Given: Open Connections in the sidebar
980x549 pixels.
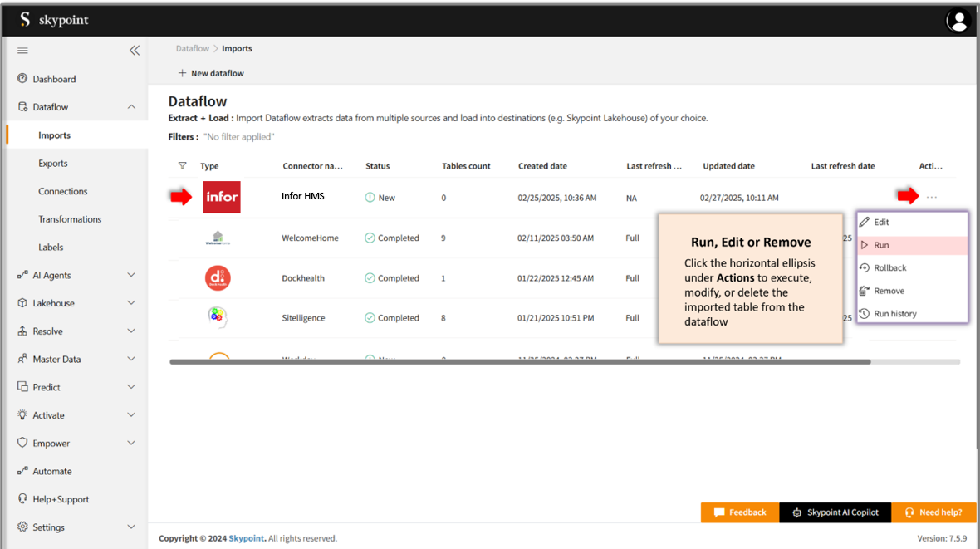Looking at the screenshot, I should [62, 191].
